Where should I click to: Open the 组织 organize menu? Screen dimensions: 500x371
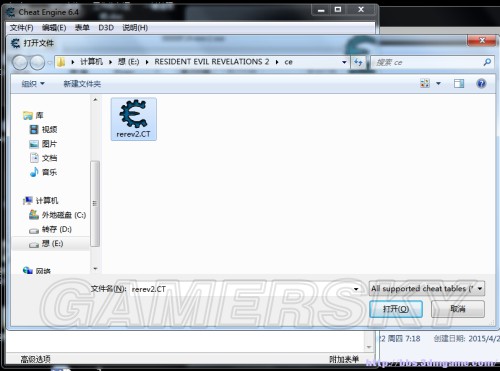pos(33,84)
